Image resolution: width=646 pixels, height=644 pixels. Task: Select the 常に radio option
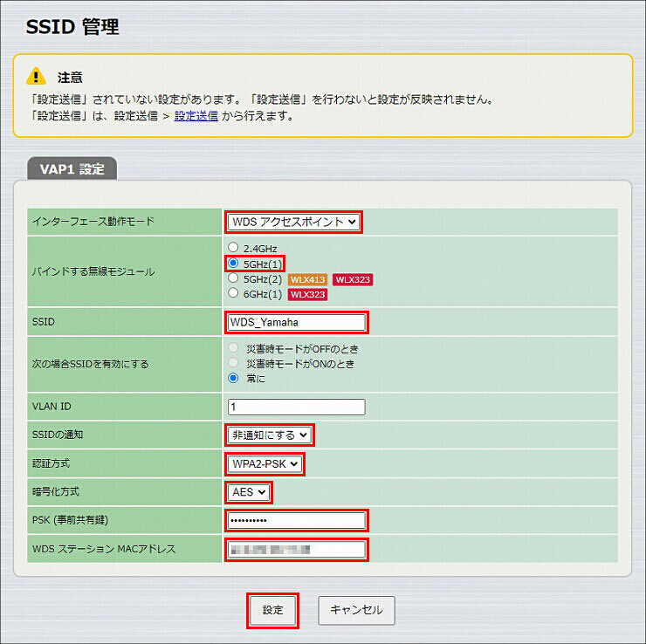point(233,378)
